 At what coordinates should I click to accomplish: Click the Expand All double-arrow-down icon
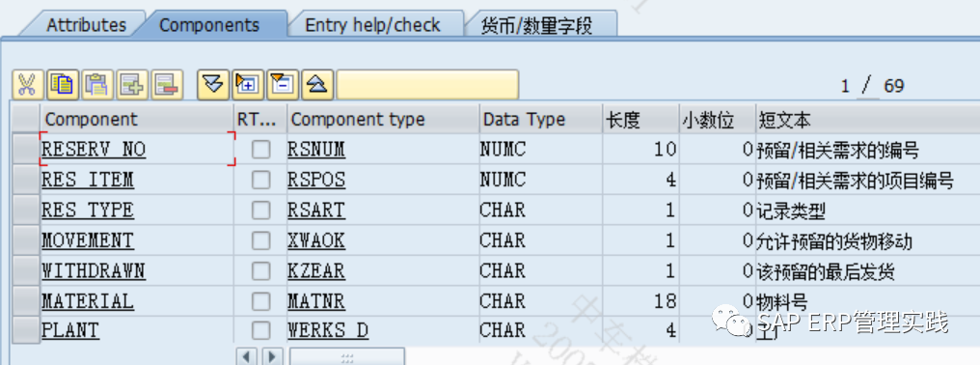(214, 85)
